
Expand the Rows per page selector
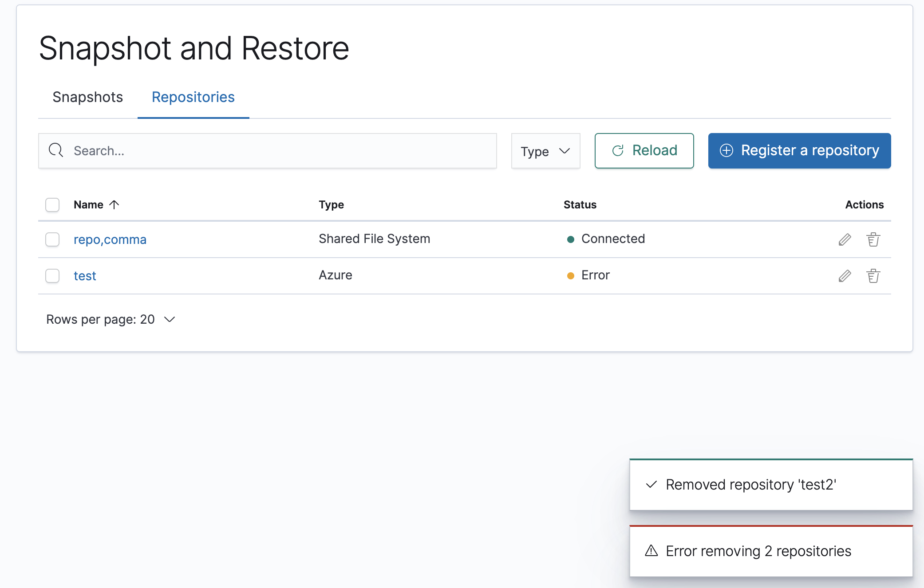(111, 319)
